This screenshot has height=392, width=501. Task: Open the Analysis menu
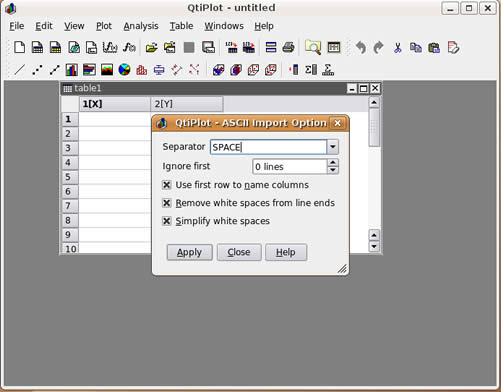tap(141, 26)
